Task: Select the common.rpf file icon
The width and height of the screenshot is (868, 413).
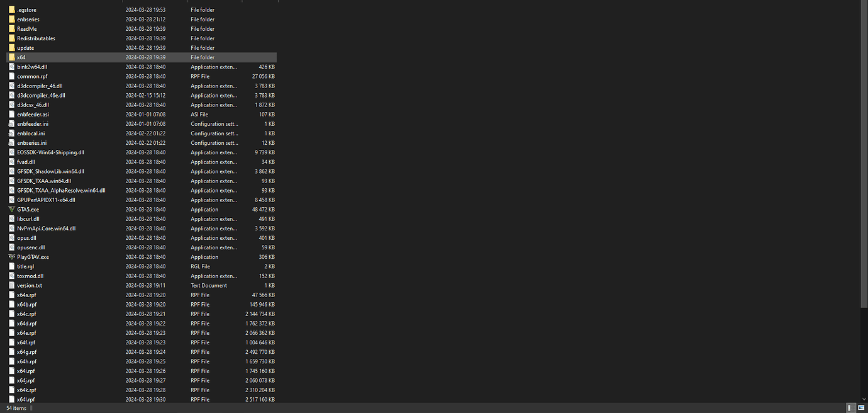Action: click(x=11, y=76)
